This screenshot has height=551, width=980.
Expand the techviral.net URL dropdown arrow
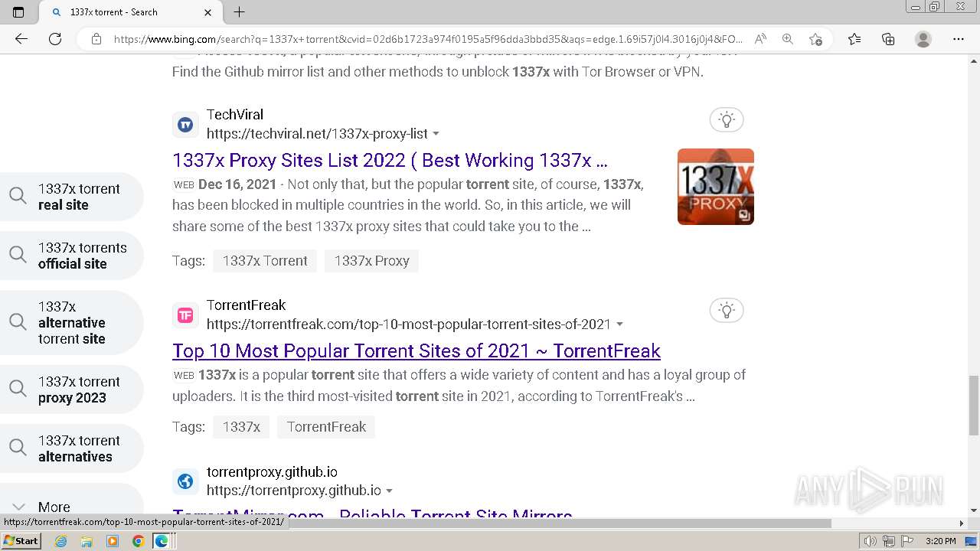click(436, 134)
